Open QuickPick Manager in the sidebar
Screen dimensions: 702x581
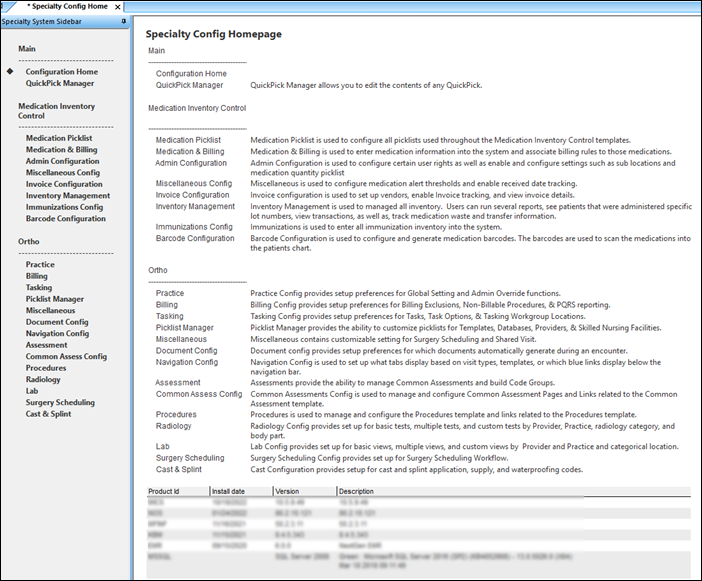[60, 83]
